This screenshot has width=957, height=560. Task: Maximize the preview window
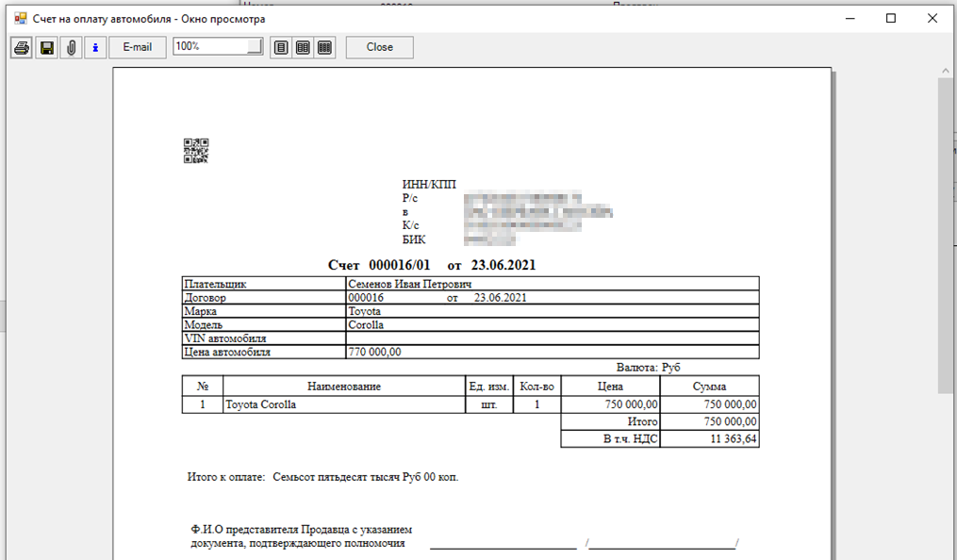point(891,19)
